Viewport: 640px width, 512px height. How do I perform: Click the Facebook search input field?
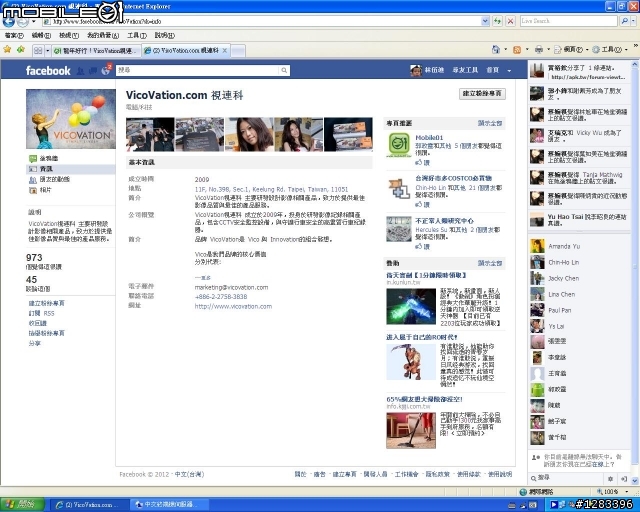pyautogui.click(x=198, y=70)
